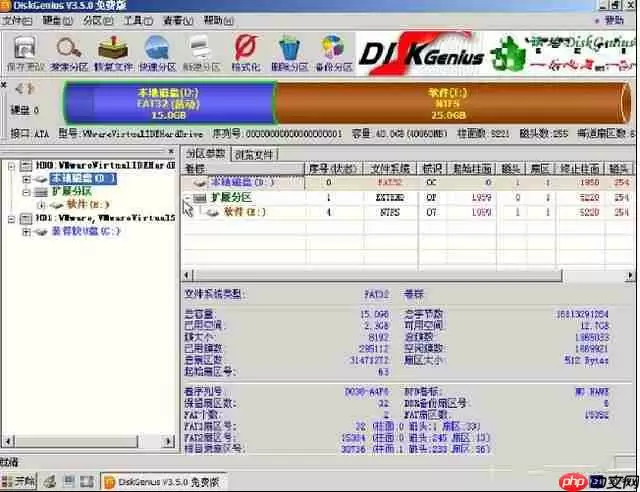The height and width of the screenshot is (492, 640).
Task: Click the New Partition (新建分区) icon
Action: pyautogui.click(x=200, y=52)
